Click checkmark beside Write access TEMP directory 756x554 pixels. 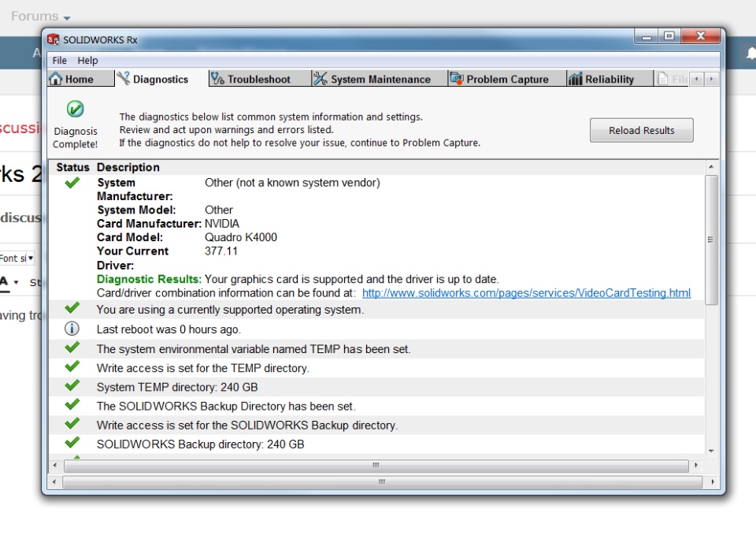[72, 366]
